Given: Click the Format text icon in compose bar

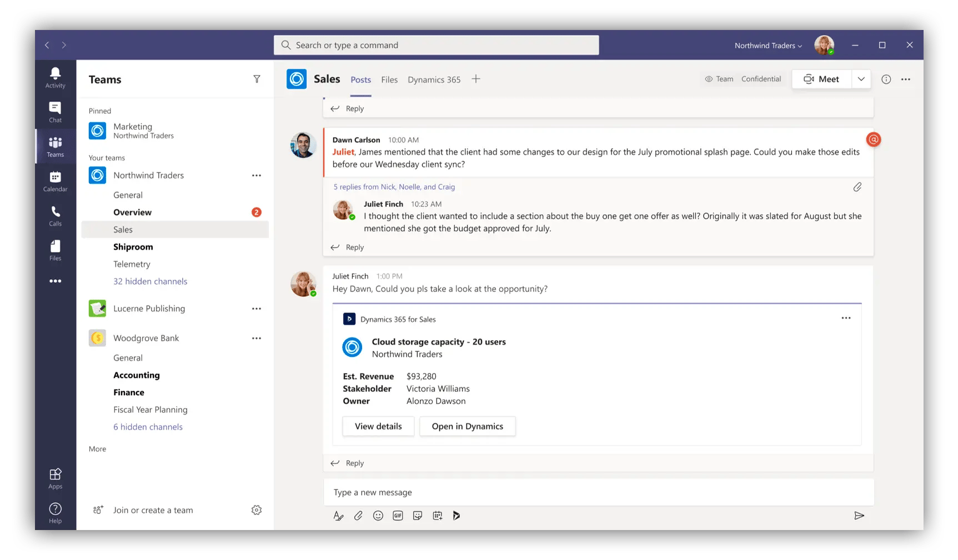Looking at the screenshot, I should [x=338, y=516].
